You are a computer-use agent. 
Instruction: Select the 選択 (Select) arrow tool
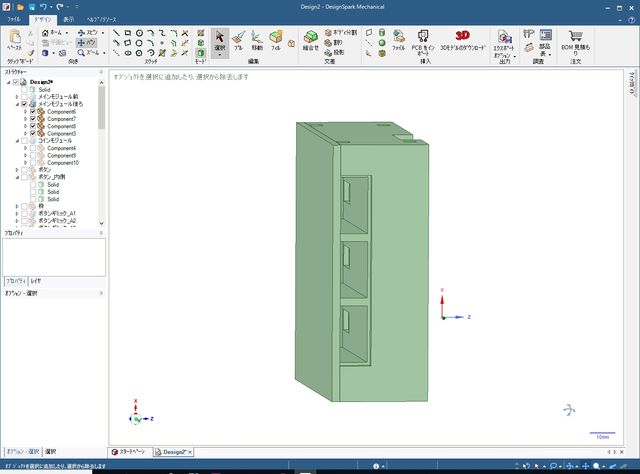[220, 41]
